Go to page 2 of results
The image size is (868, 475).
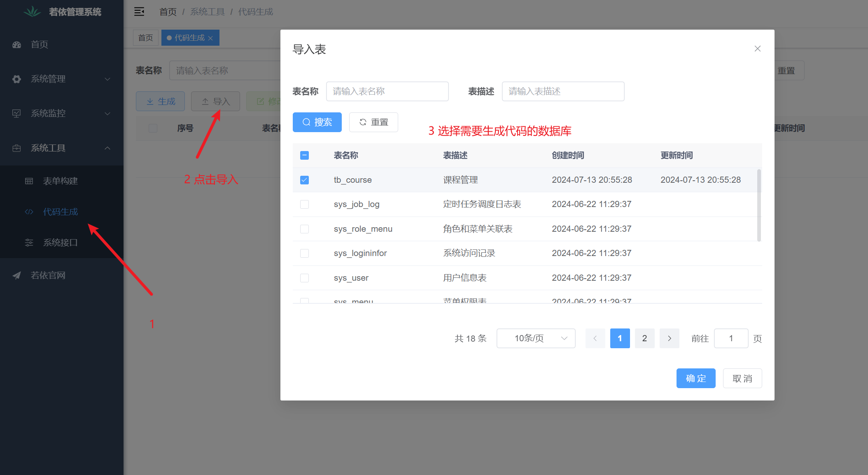click(x=644, y=338)
